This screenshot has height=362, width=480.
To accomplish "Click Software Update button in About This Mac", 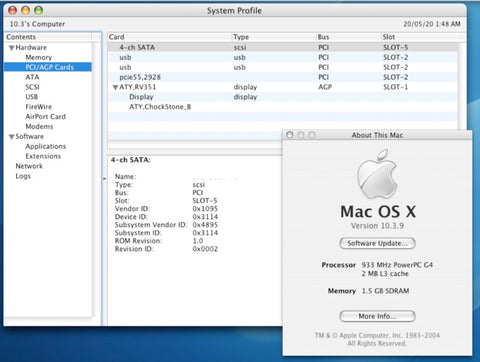I will 377,243.
